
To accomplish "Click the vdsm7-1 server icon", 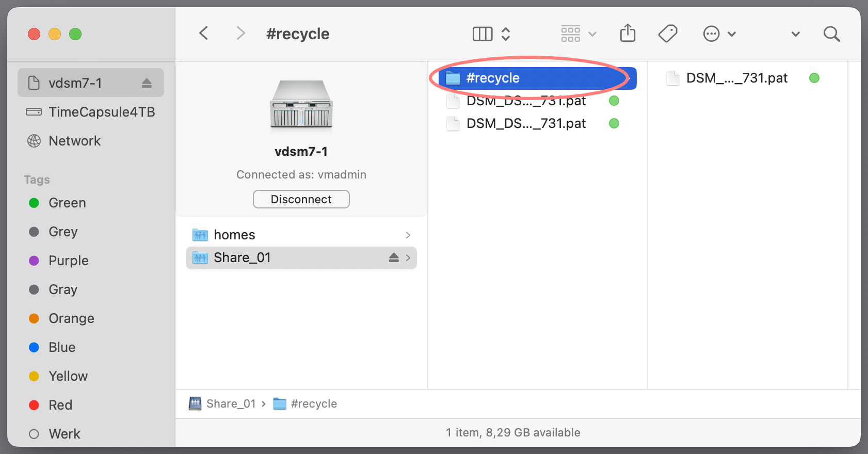I will 301,104.
